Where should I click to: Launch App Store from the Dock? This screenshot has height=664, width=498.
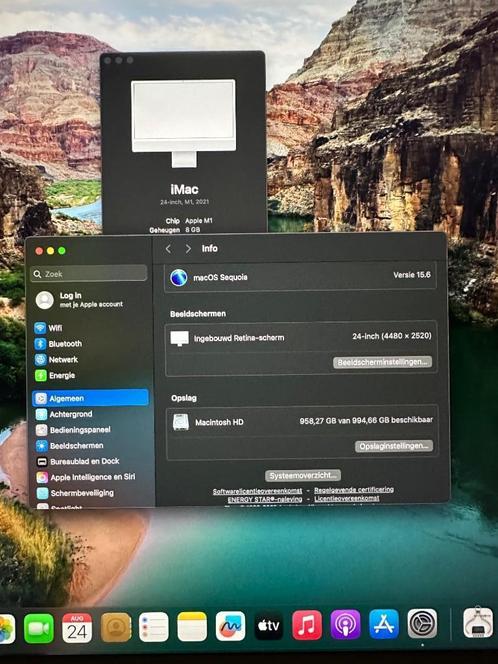384,625
